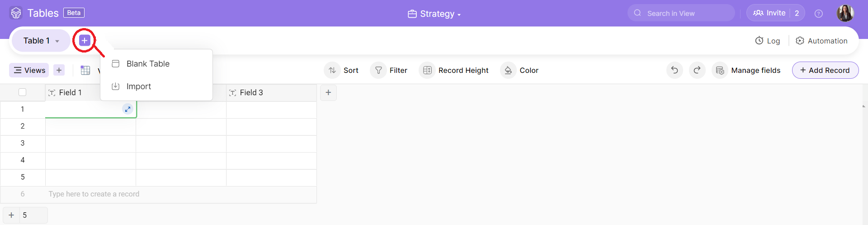Viewport: 868px width, 225px height.
Task: Click the Add Record button
Action: click(x=825, y=70)
